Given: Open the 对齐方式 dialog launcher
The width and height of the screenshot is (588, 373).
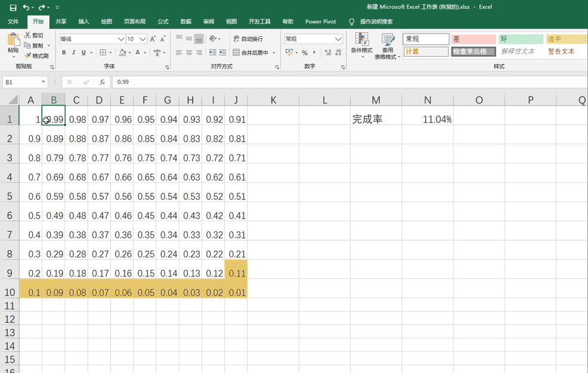Looking at the screenshot, I should tap(277, 67).
